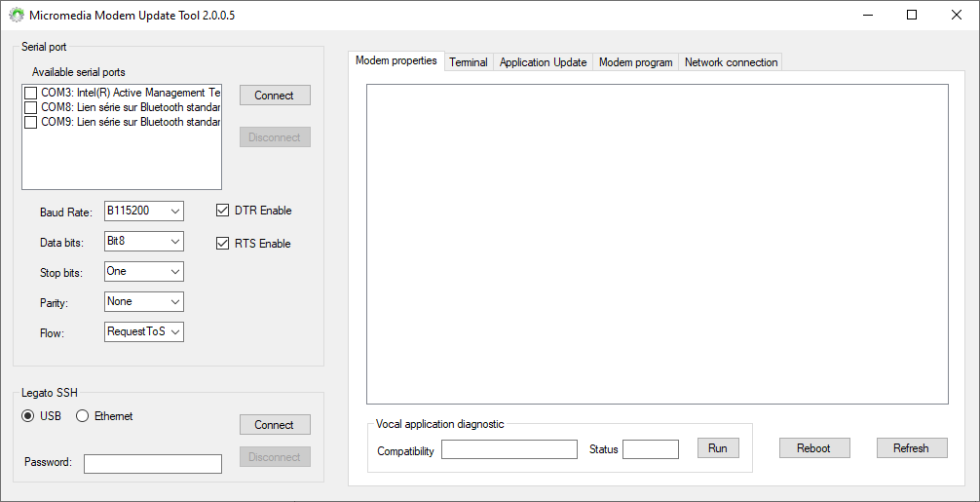Screen dimensions: 980x502
Task: Select the Ethernet radio button
Action: (83, 416)
